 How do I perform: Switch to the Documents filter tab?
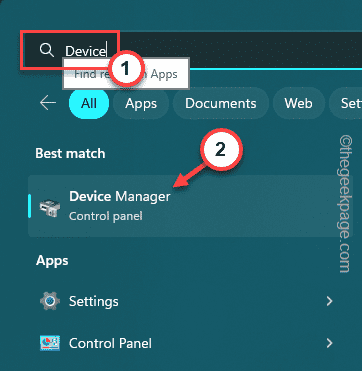tap(221, 104)
